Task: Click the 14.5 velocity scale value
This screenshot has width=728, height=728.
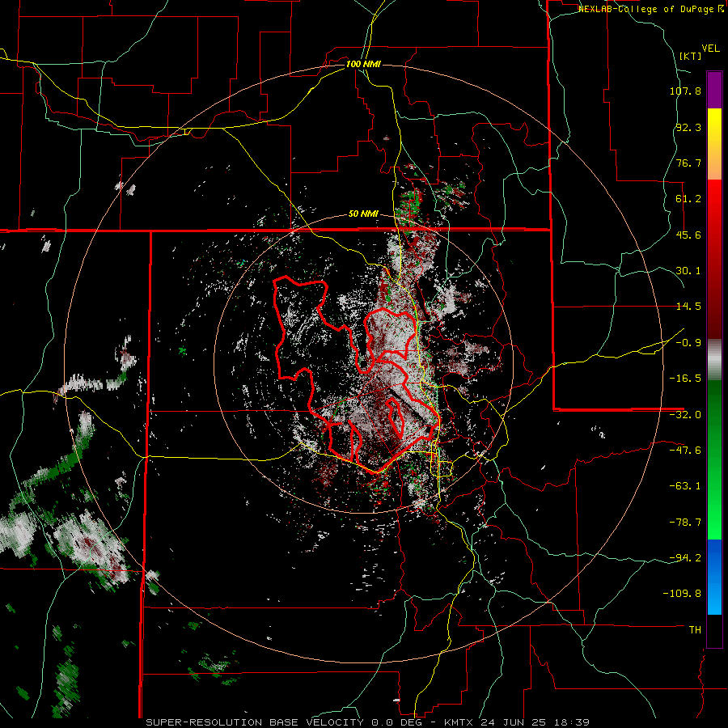Action: (688, 307)
